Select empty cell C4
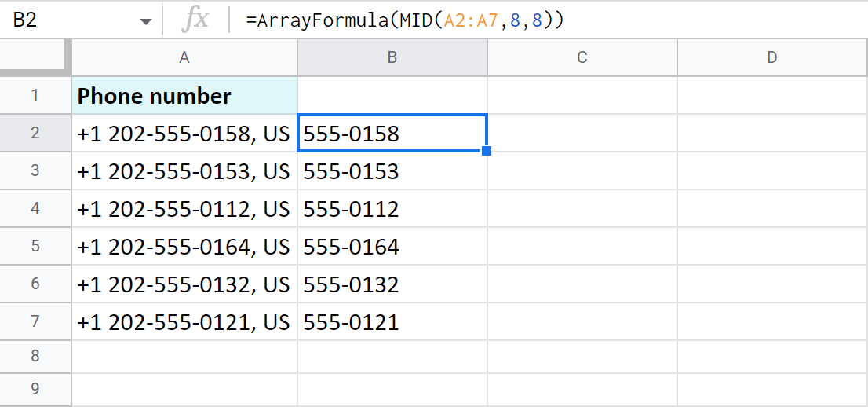Screen dimensions: 868x407 582,209
